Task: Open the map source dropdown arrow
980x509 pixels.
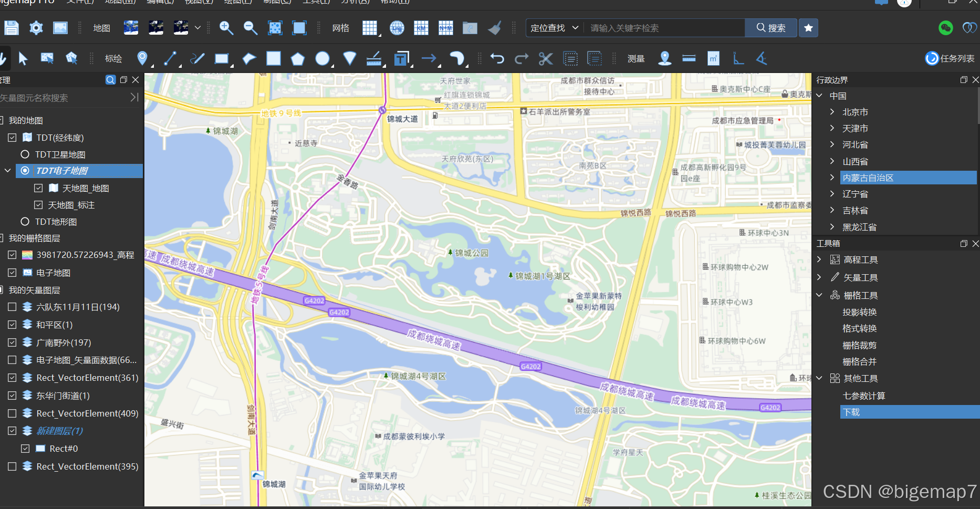Action: click(197, 28)
